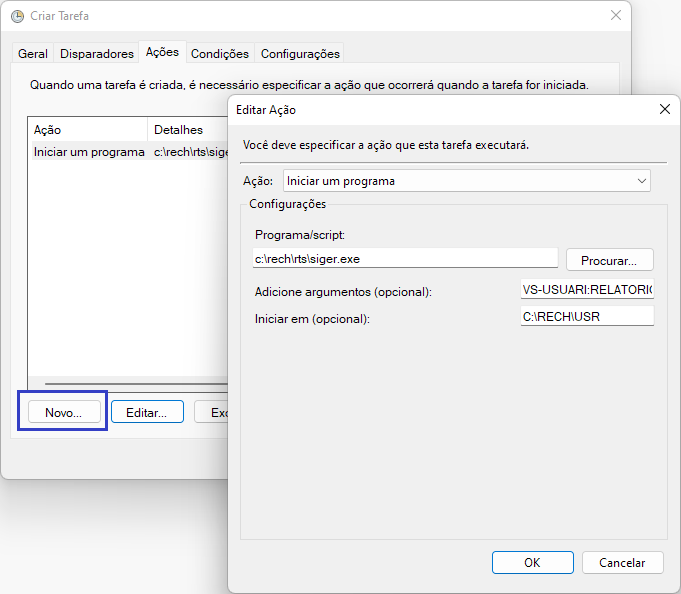Go to the Condições tab
Screen dimensions: 681x594
pos(220,53)
